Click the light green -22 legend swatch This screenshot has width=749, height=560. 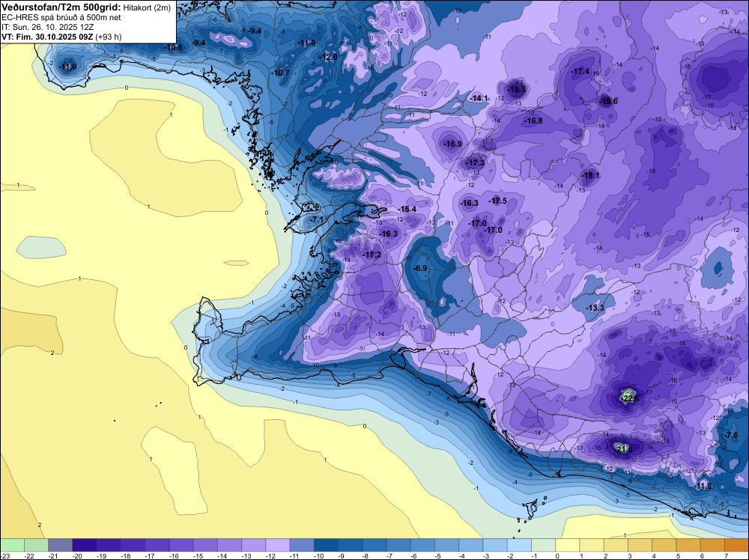(x=36, y=545)
